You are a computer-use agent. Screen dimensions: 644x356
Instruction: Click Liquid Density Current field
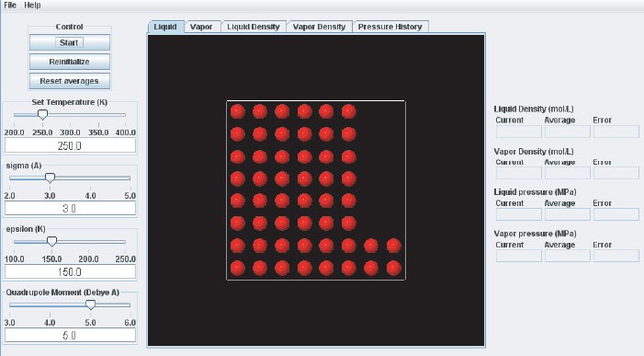pos(519,132)
